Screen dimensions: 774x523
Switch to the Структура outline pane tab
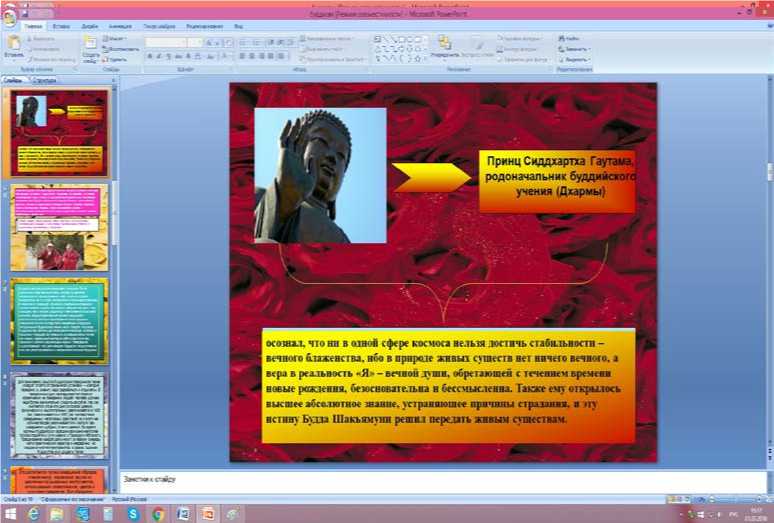(45, 79)
